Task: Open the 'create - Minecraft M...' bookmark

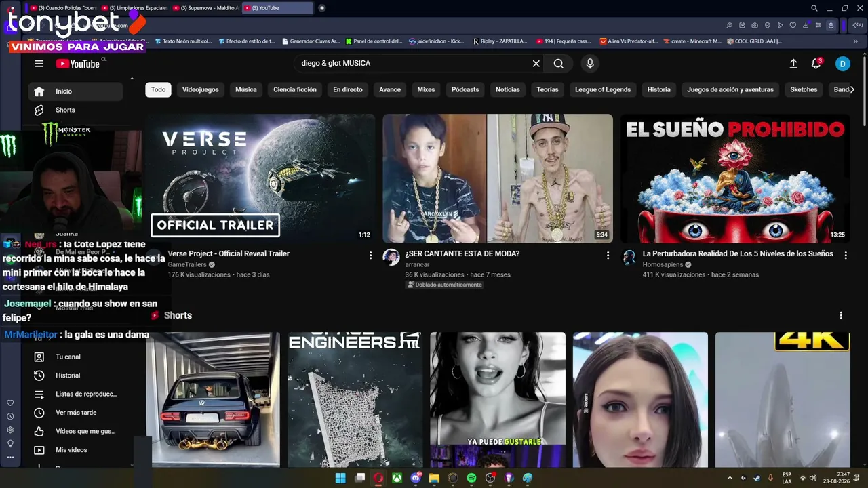Action: tap(692, 41)
